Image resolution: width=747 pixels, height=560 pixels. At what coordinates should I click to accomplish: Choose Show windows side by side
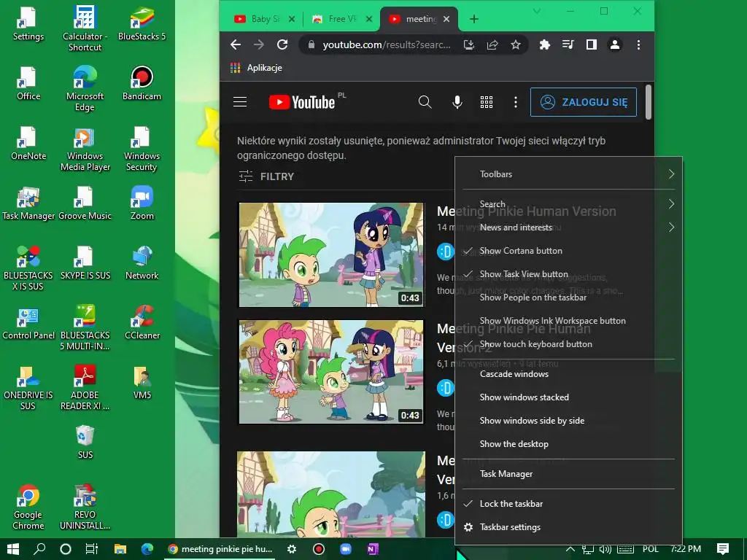569,421
